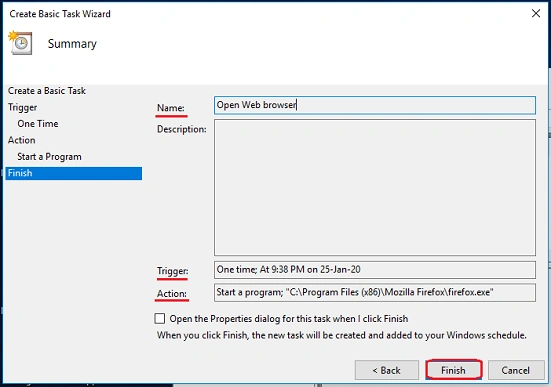This screenshot has height=387, width=551.
Task: Click the Finish button
Action: click(x=453, y=370)
